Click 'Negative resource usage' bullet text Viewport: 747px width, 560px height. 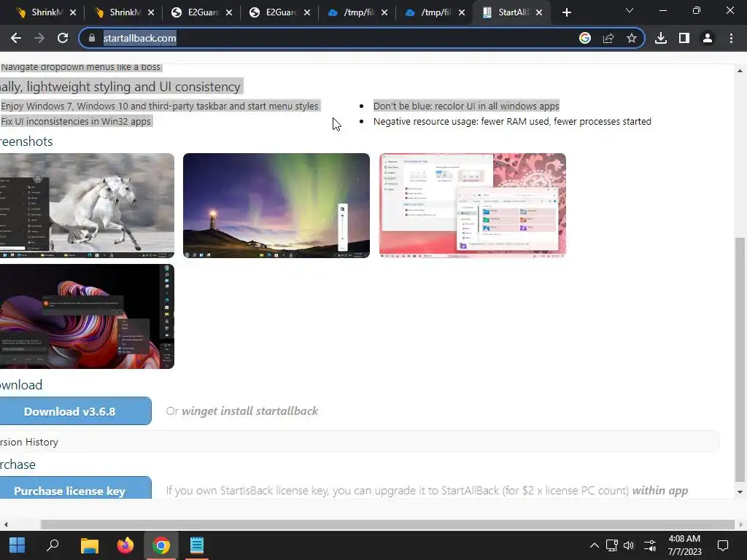coord(512,122)
